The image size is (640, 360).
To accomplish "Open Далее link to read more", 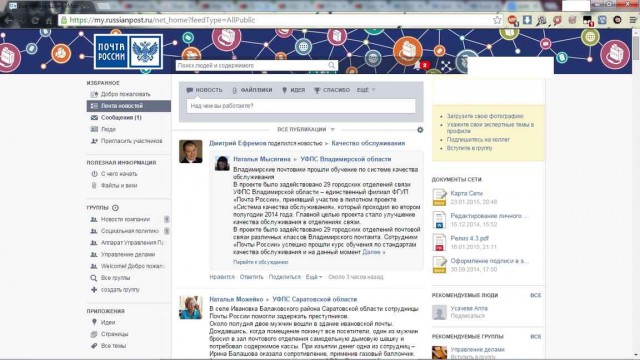I will [x=373, y=252].
